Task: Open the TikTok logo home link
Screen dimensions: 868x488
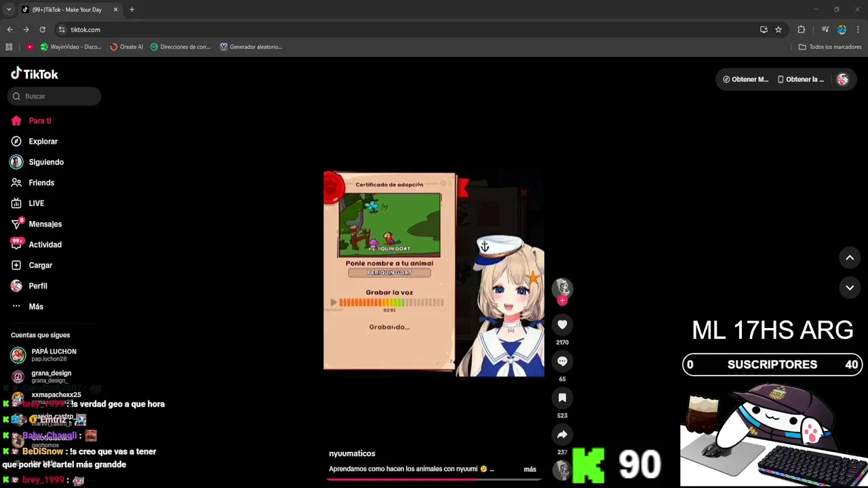Action: click(x=35, y=74)
